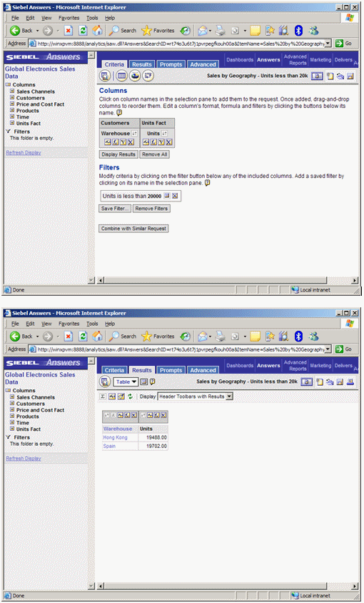Screen dimensions: 364x603
Task: Expand Price and Cost Fact in Criteria-view window
Action: [12, 104]
